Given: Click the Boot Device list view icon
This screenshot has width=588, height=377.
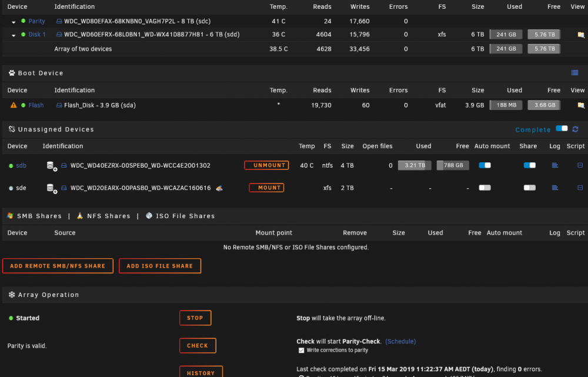Looking at the screenshot, I should click(574, 73).
